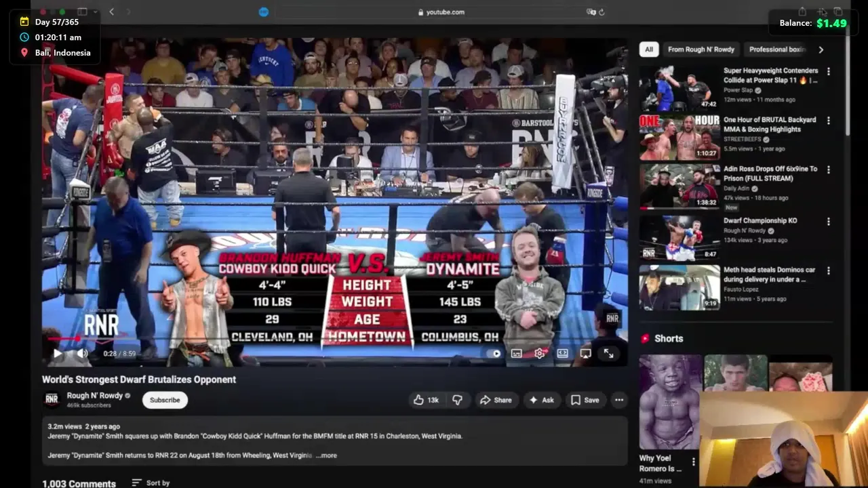Click the youtube.com address bar

click(x=441, y=12)
